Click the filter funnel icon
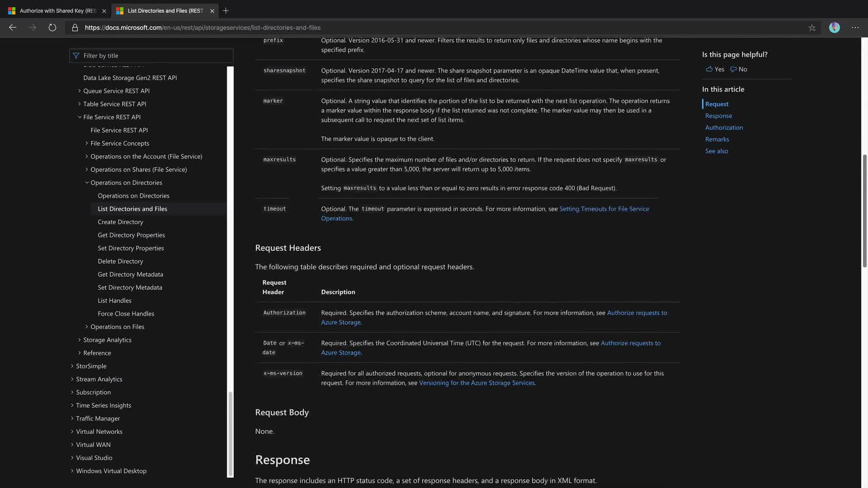This screenshot has height=488, width=868. pos(76,56)
